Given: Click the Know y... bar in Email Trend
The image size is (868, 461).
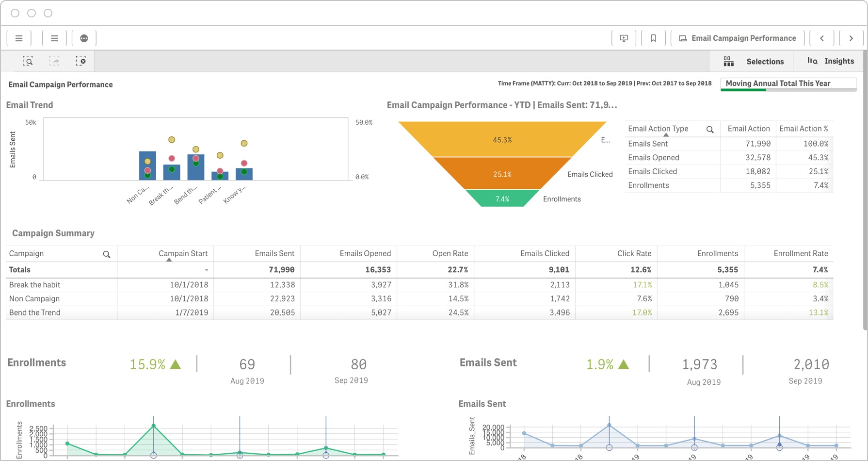Looking at the screenshot, I should 244,174.
